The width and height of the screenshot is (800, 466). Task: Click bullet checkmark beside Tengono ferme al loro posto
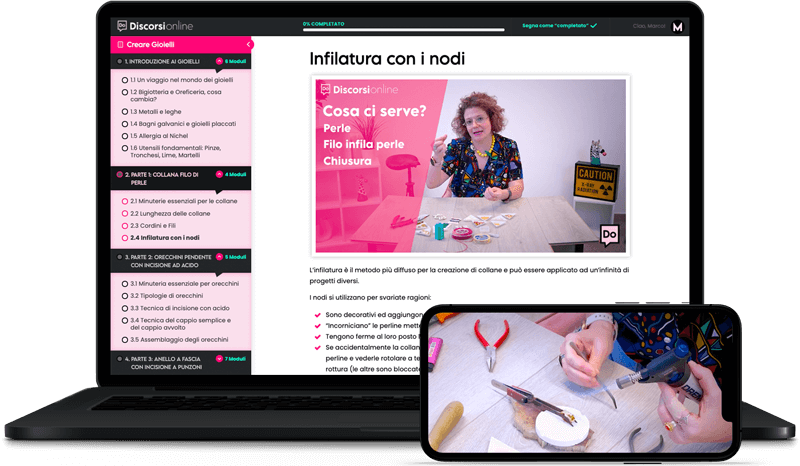point(318,337)
